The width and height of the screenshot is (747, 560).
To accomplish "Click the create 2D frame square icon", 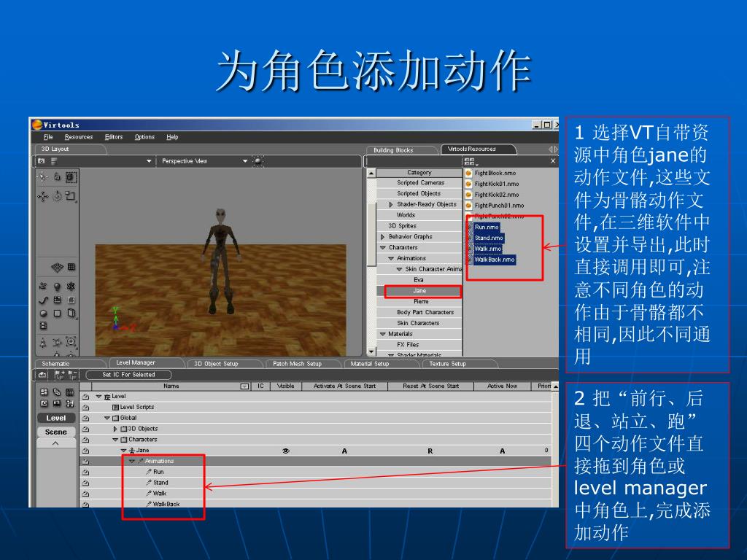I will 57,314.
